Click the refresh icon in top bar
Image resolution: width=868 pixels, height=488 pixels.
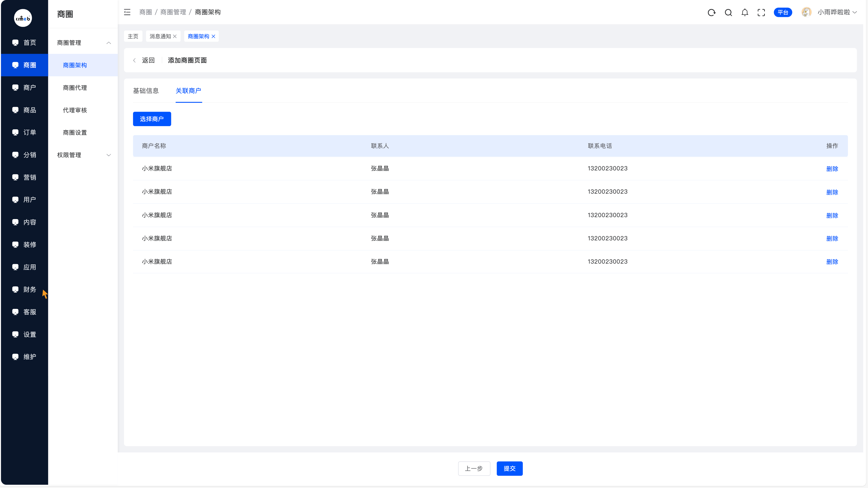click(x=711, y=12)
